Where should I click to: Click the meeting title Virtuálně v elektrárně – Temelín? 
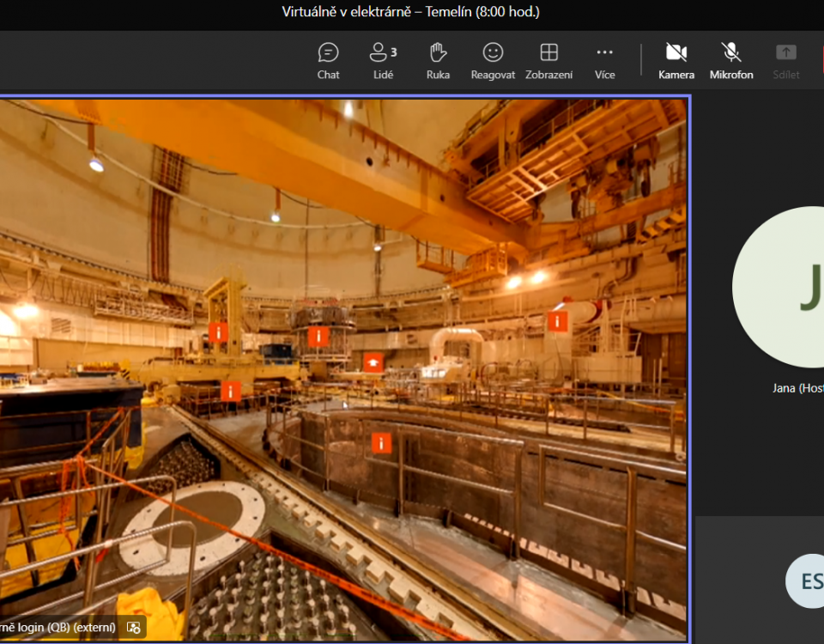[410, 11]
